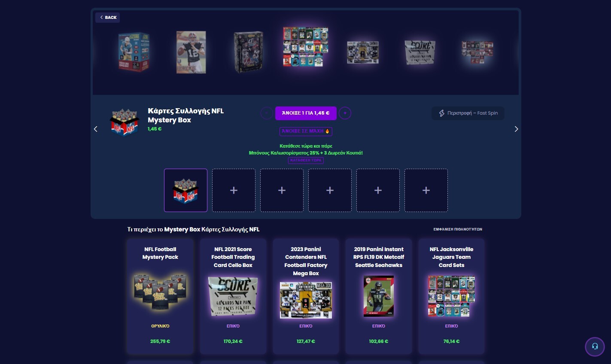The height and width of the screenshot is (364, 611).
Task: Decrease box quantity with minus button
Action: tap(267, 113)
